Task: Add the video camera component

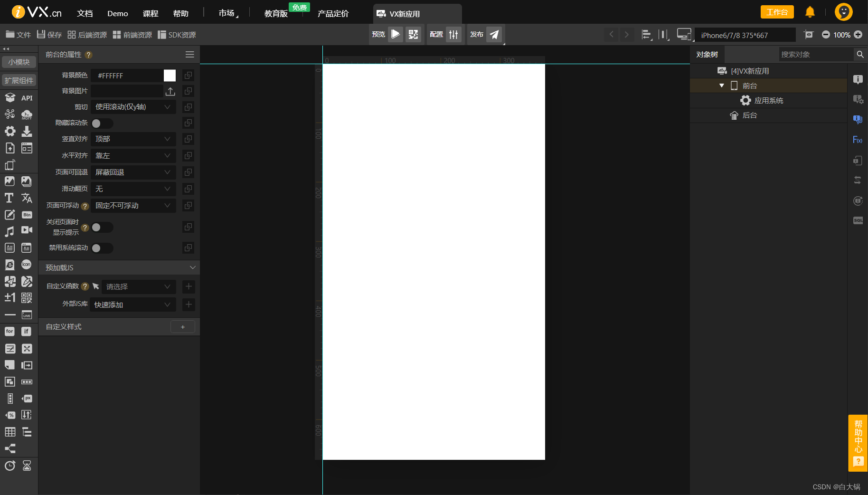Action: (x=27, y=230)
